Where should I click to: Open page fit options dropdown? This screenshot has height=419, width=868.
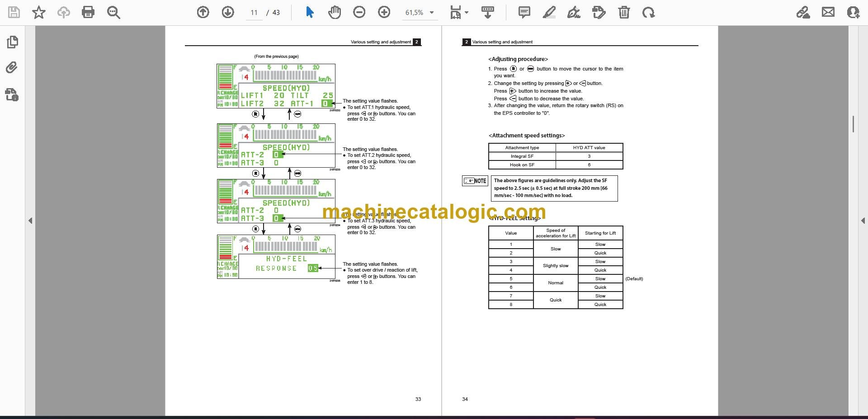459,12
